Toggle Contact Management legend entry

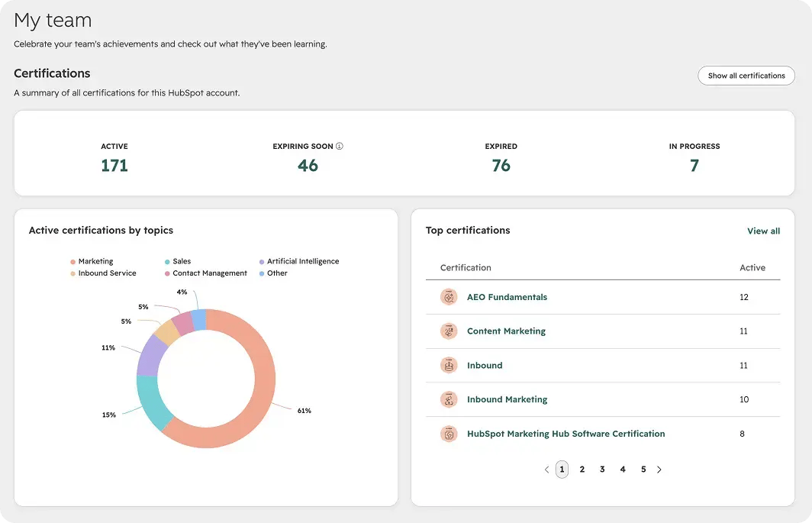tap(205, 273)
